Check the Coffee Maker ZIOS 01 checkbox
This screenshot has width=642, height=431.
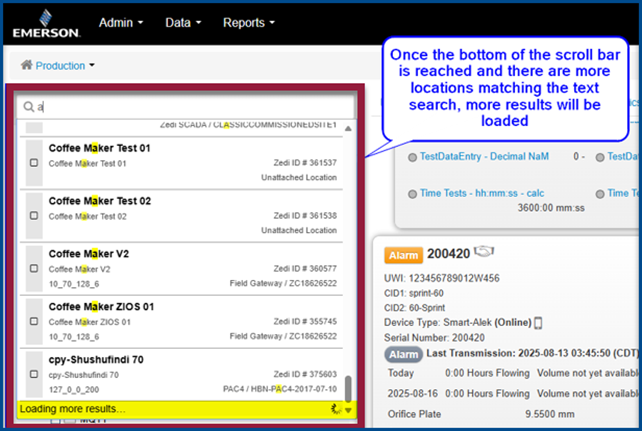(34, 321)
